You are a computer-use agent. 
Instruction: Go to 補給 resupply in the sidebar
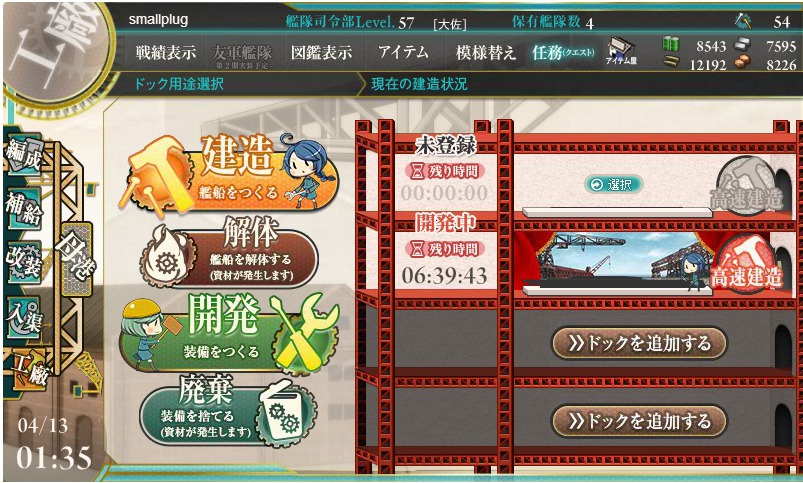click(x=23, y=209)
